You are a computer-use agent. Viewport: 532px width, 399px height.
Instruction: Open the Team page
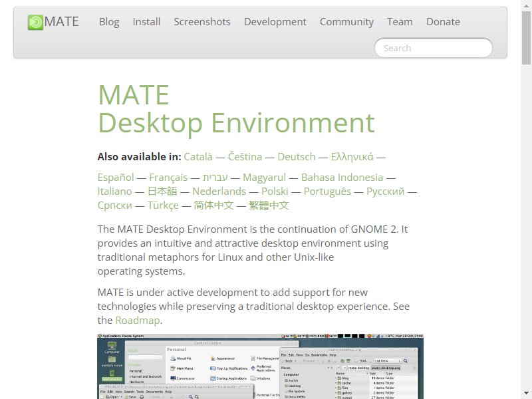pos(400,22)
